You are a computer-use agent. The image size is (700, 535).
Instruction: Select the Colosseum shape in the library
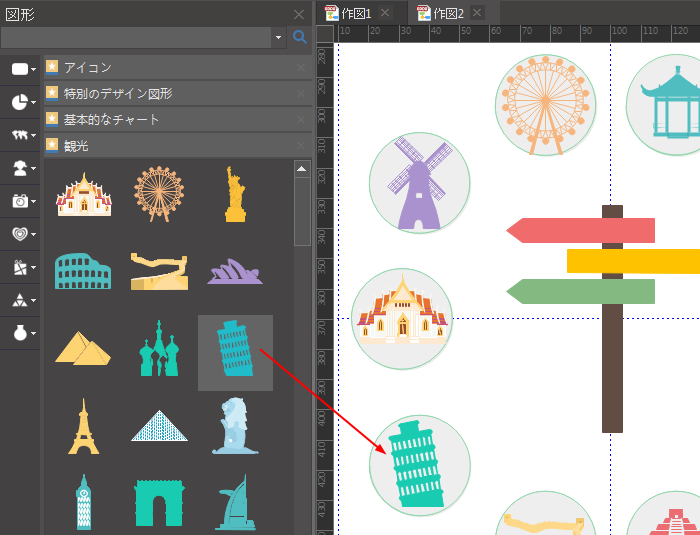click(x=83, y=271)
